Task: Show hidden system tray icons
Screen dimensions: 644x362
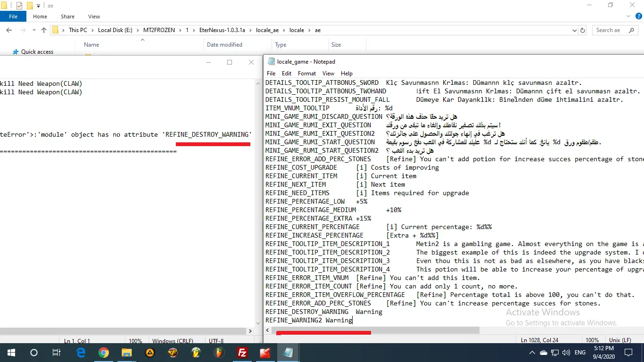Action: tap(532, 353)
